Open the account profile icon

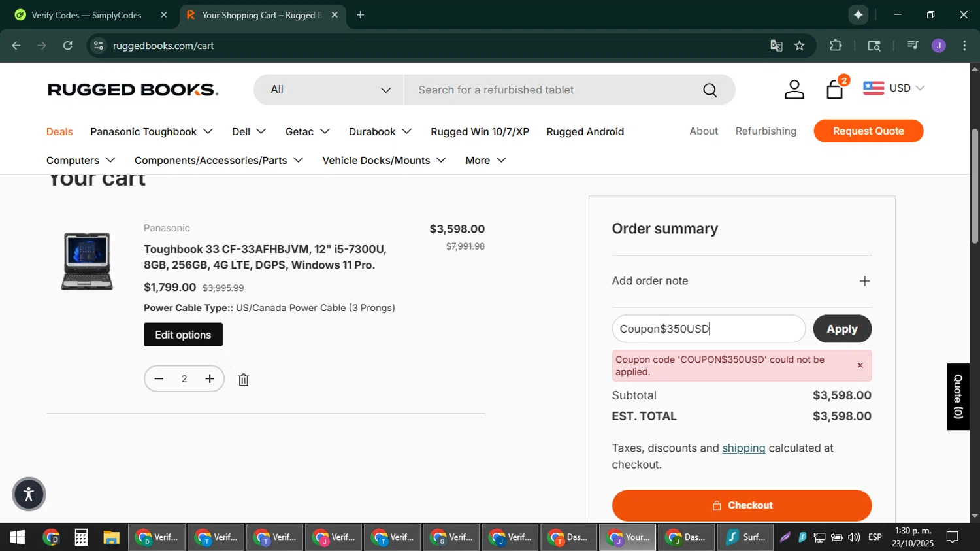794,90
